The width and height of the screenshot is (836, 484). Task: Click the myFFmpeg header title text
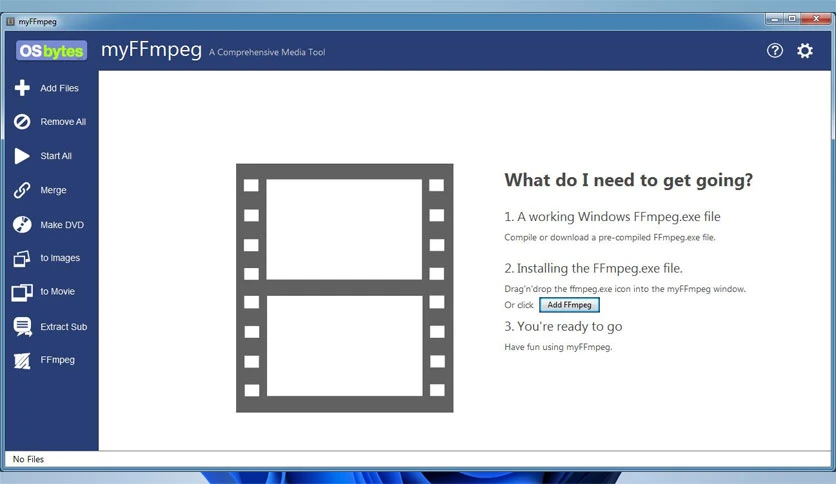(x=151, y=50)
